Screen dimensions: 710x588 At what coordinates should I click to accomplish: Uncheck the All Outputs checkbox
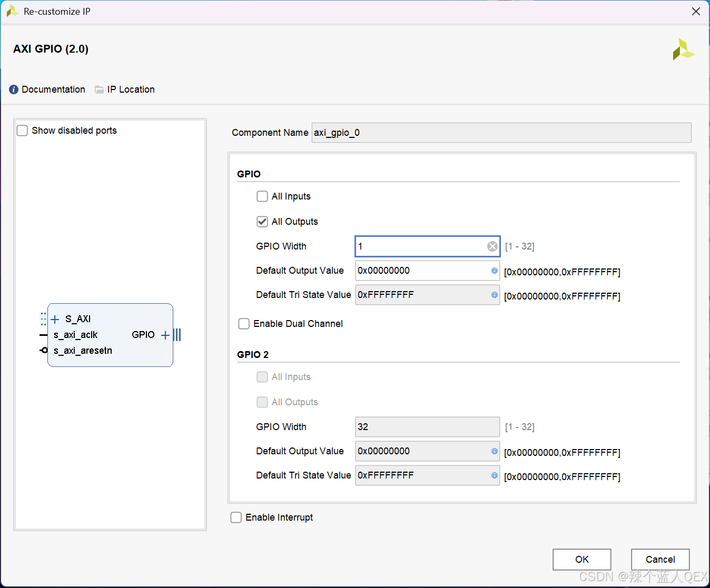[x=262, y=221]
